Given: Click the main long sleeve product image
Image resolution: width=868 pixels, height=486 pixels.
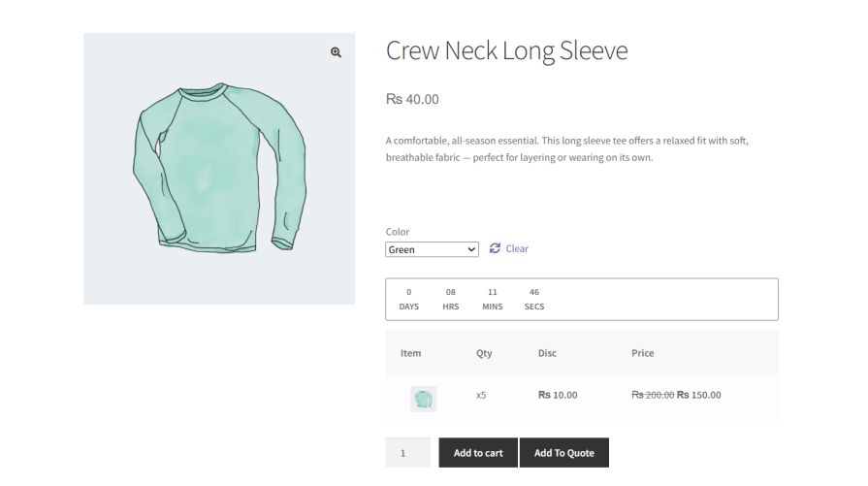Looking at the screenshot, I should pyautogui.click(x=219, y=170).
